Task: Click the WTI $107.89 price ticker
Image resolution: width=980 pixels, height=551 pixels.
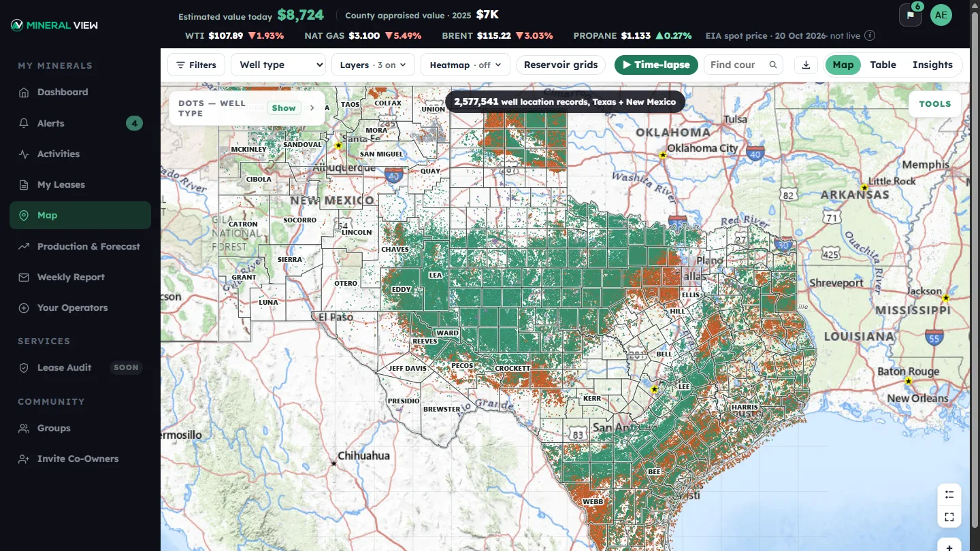Action: [234, 35]
